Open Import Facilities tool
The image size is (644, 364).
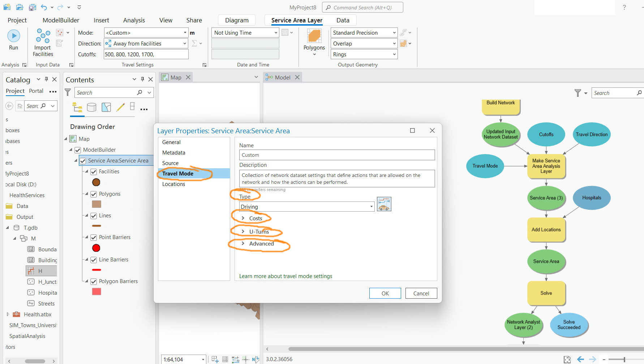43,43
